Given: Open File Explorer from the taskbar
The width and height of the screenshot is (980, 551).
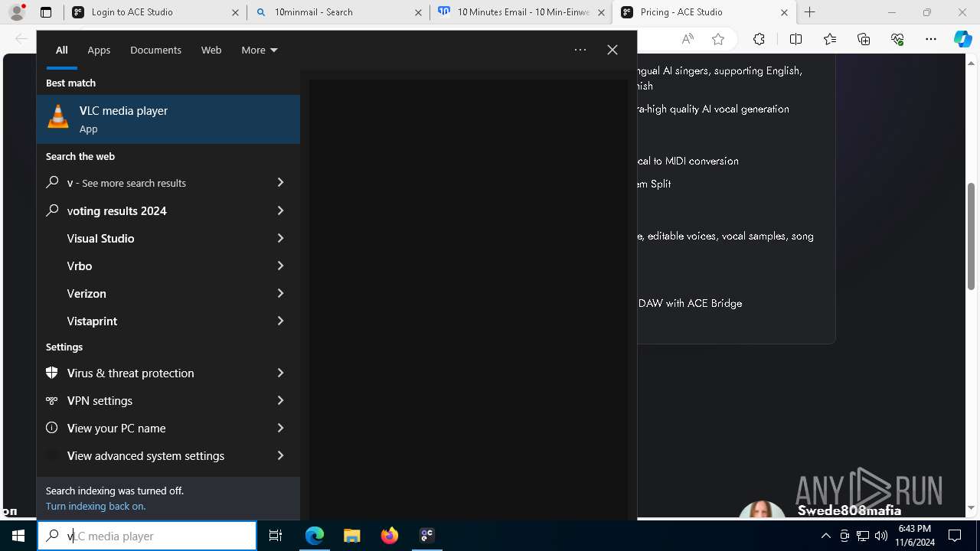Looking at the screenshot, I should click(x=352, y=536).
